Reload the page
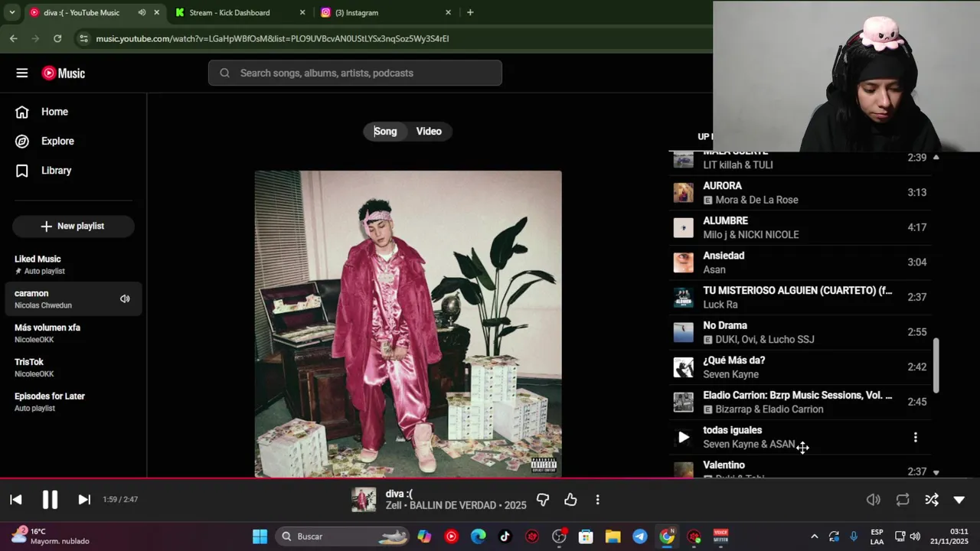980x551 pixels. coord(57,38)
